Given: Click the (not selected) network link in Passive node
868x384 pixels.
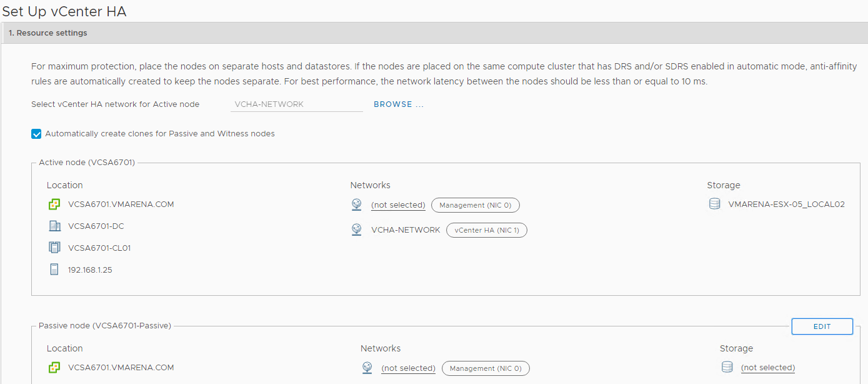Looking at the screenshot, I should pos(409,368).
